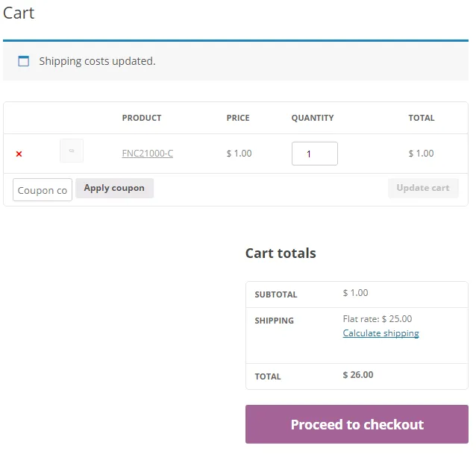Open the FNC21000-C product link

(x=148, y=154)
